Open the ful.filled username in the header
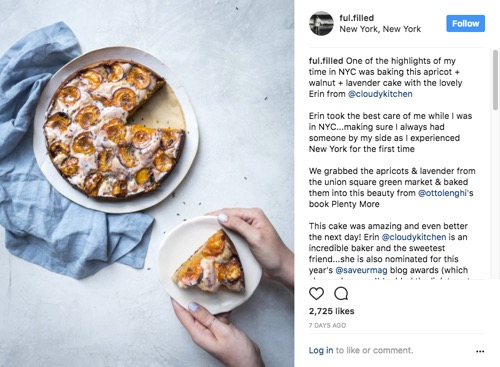This screenshot has height=367, width=500. pyautogui.click(x=356, y=18)
